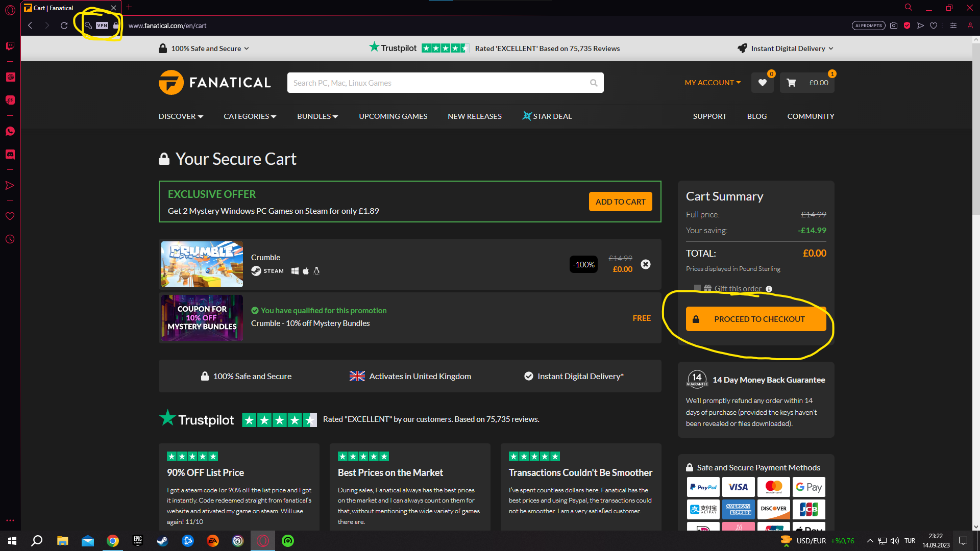Click Proceed to Checkout button
This screenshot has height=551, width=980.
point(755,319)
